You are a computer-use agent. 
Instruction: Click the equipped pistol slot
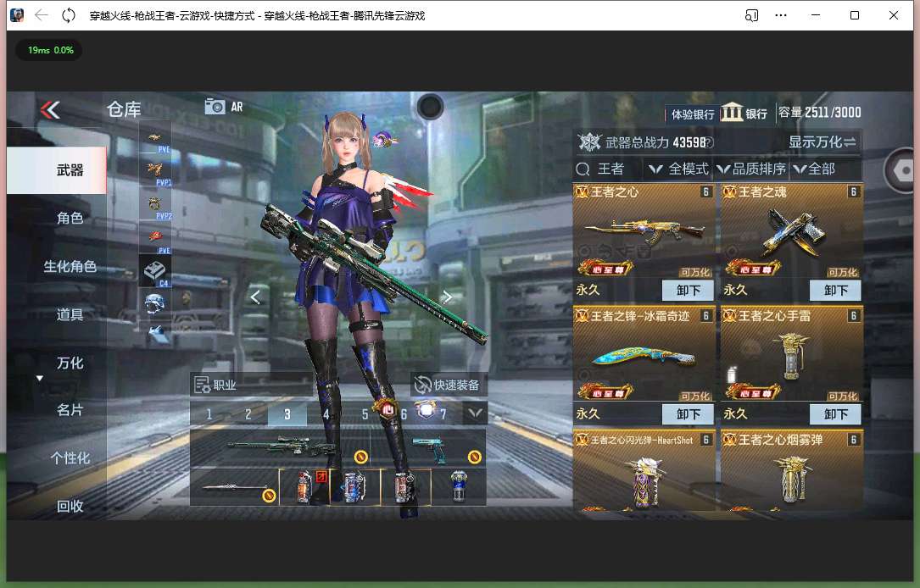[x=429, y=447]
